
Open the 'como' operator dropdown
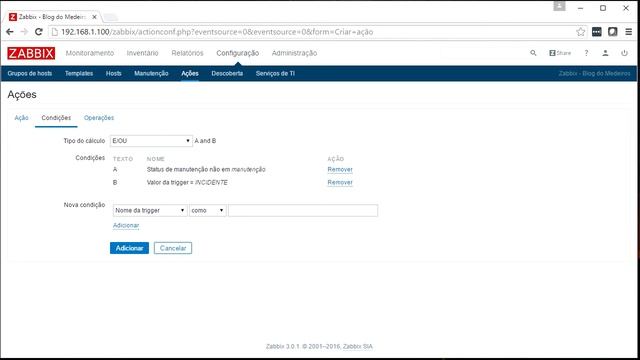[208, 211]
